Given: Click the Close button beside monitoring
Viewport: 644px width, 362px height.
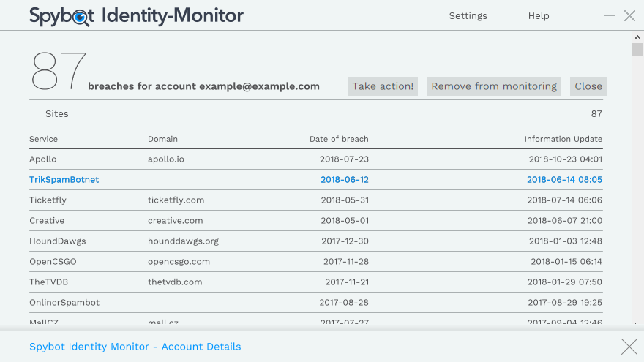Looking at the screenshot, I should click(x=588, y=86).
